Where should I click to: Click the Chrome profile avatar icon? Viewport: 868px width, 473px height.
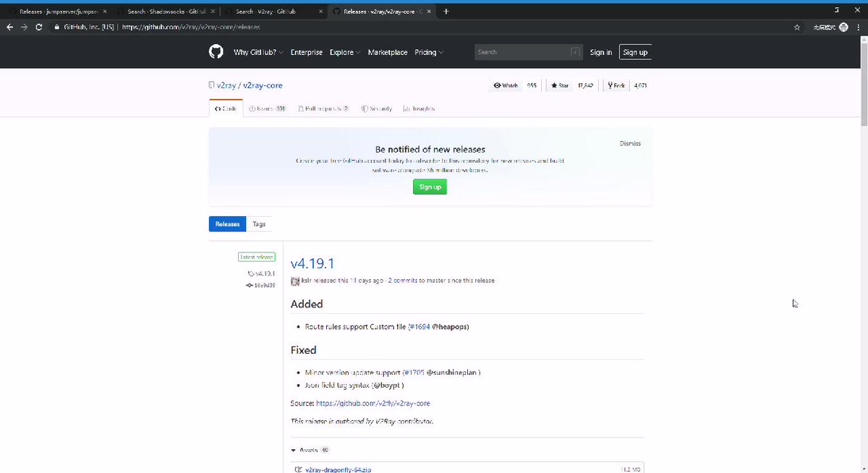pyautogui.click(x=843, y=27)
